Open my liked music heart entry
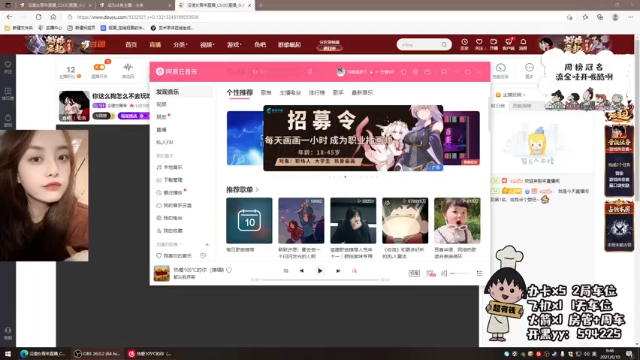 coord(174,256)
